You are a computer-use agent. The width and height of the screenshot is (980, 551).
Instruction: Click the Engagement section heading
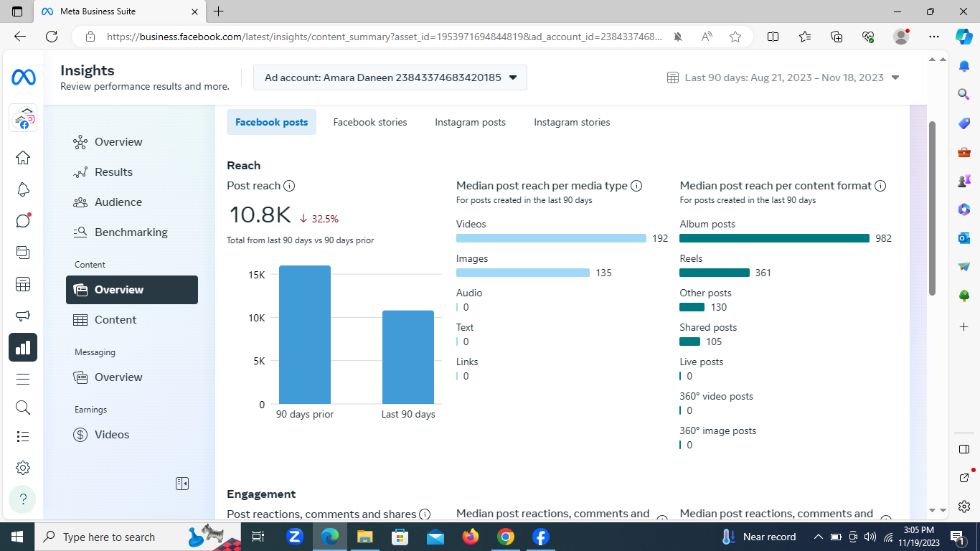click(261, 494)
